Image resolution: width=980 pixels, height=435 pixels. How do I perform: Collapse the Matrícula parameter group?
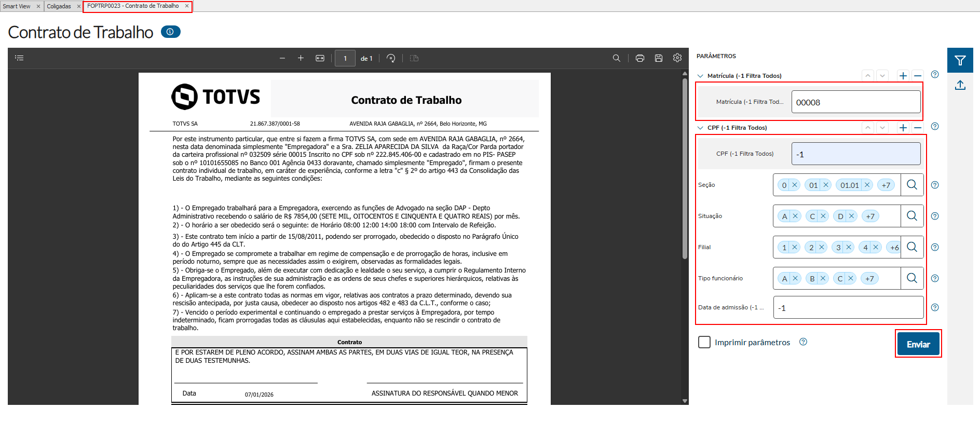[700, 76]
